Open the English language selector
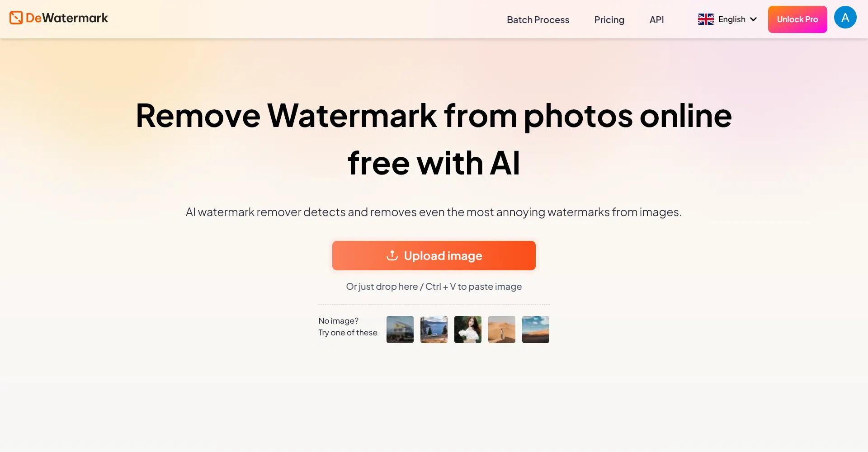 click(727, 19)
